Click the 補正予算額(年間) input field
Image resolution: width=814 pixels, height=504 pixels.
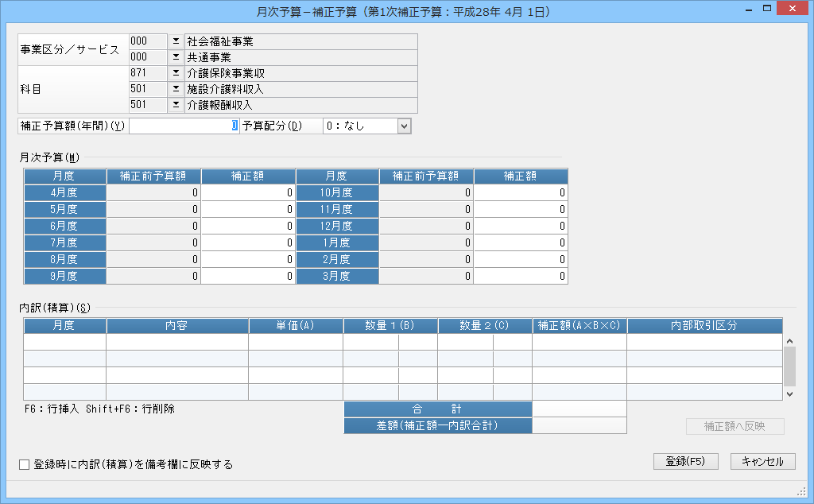click(184, 126)
